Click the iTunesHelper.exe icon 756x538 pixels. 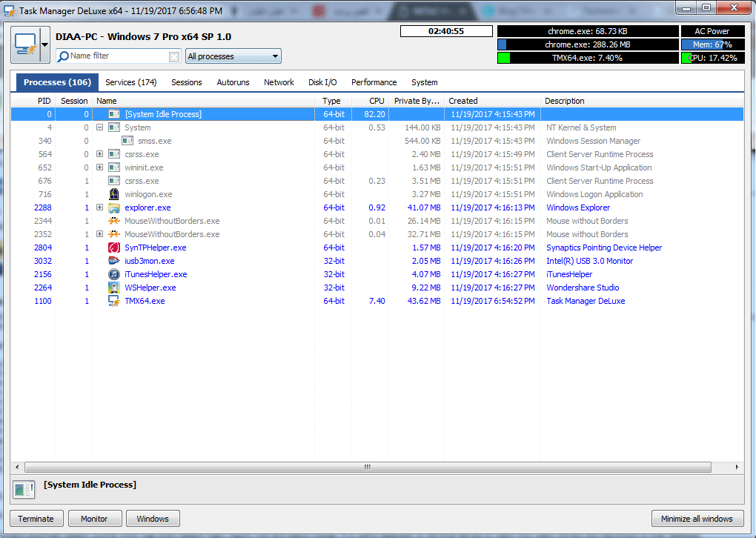[x=114, y=274]
